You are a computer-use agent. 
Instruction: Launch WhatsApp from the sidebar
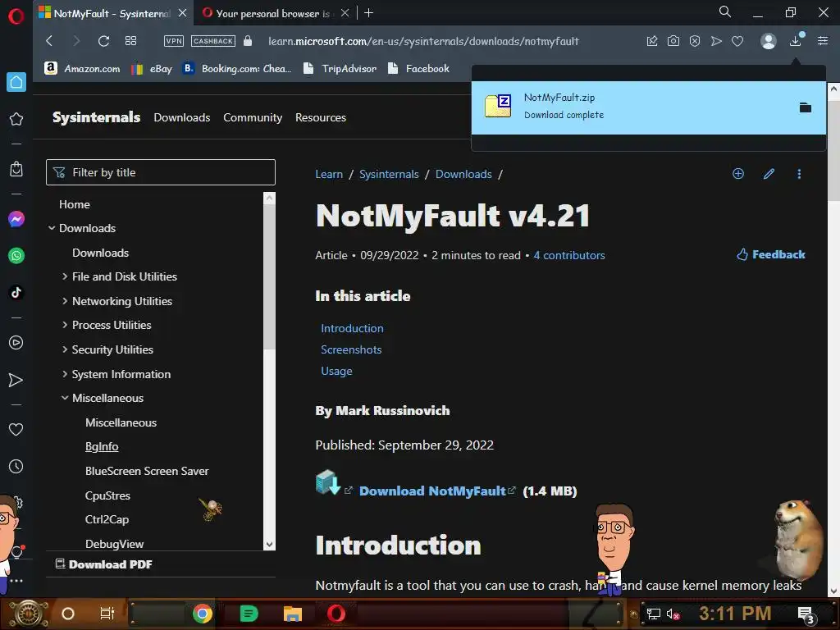pyautogui.click(x=16, y=256)
